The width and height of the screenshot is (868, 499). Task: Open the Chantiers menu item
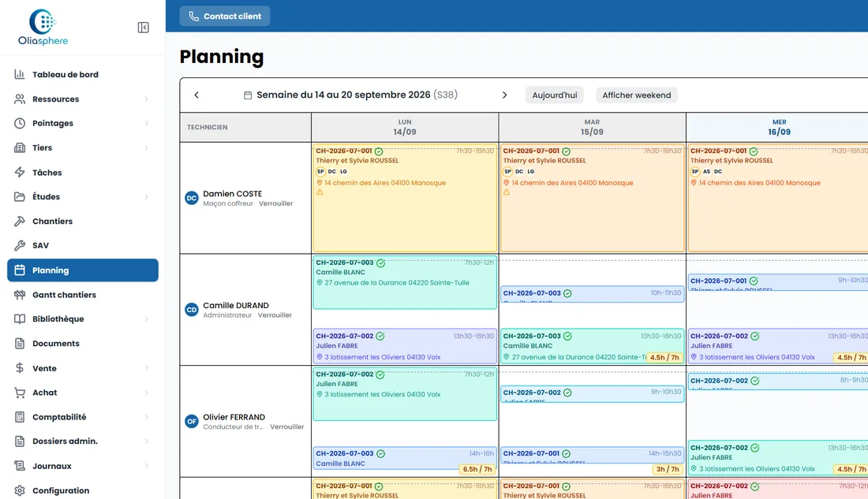tap(83, 222)
